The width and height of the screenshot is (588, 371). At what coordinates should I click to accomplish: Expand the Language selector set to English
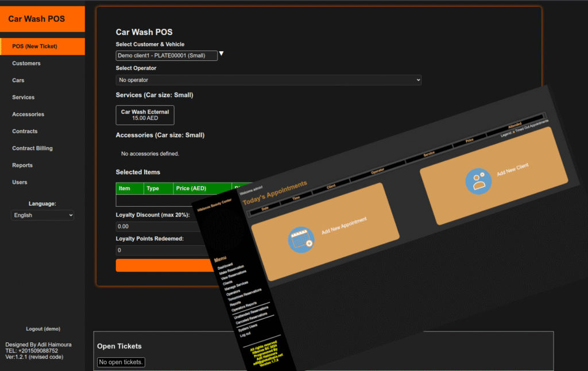pos(43,215)
